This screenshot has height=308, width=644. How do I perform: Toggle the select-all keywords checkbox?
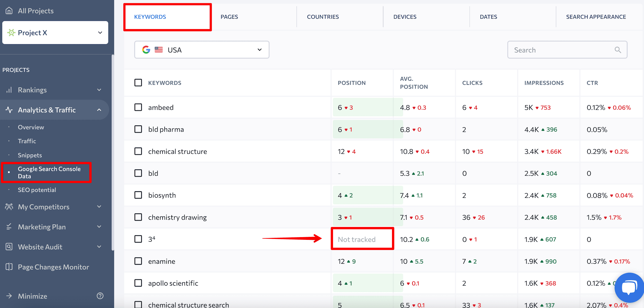[x=138, y=83]
